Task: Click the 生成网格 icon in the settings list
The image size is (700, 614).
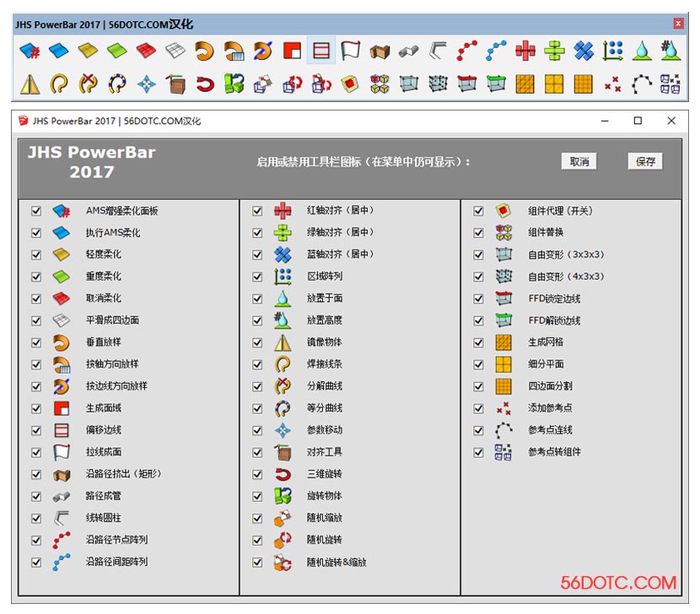Action: pos(503,342)
